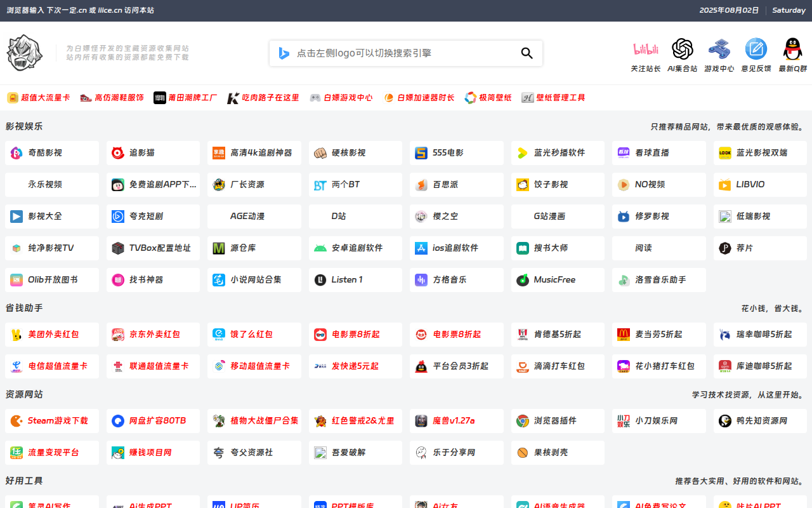Click the 肯德基5折起 KFC icon

pyautogui.click(x=523, y=335)
